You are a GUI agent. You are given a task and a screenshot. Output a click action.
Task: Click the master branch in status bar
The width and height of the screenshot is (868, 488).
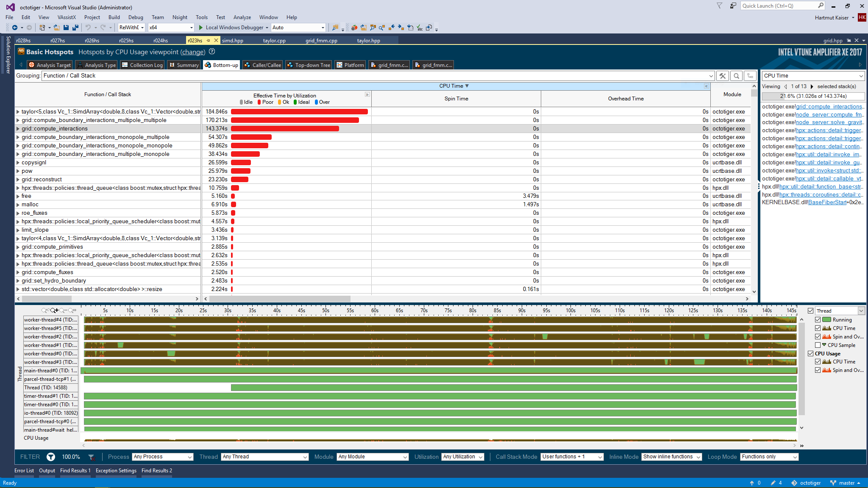pos(846,483)
